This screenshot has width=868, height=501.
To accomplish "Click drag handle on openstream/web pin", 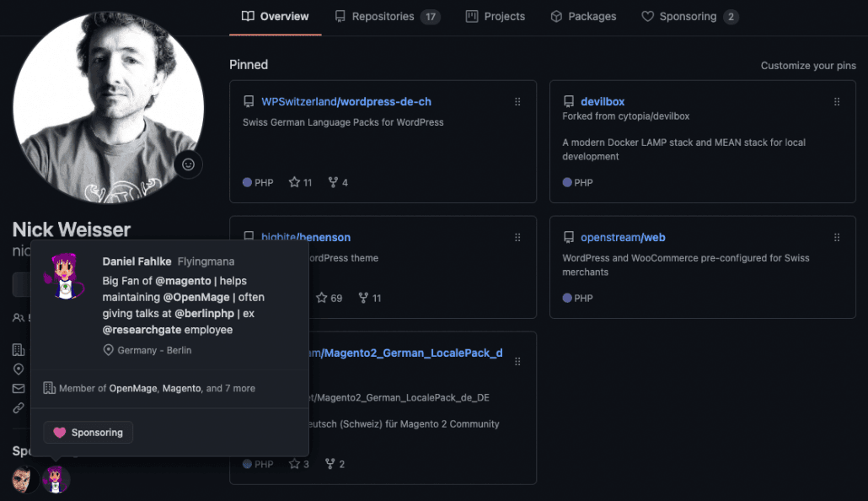I will pyautogui.click(x=837, y=238).
